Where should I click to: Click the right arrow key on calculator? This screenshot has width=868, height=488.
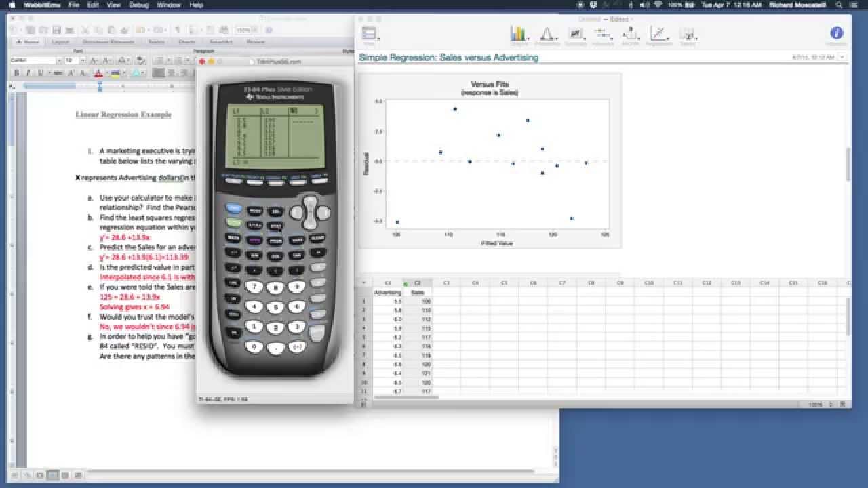pos(323,213)
